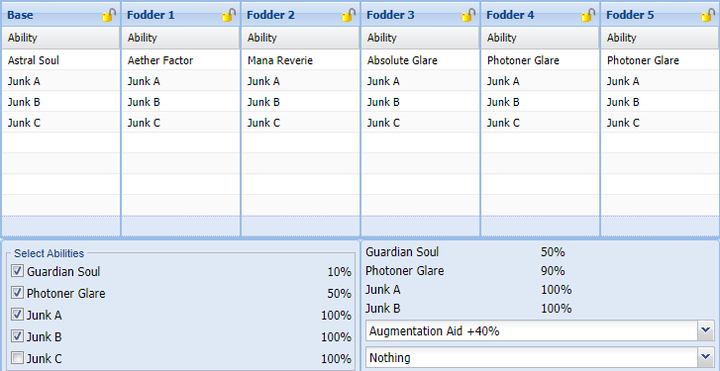The height and width of the screenshot is (371, 720).
Task: Click the Base panel title
Action: tap(20, 15)
